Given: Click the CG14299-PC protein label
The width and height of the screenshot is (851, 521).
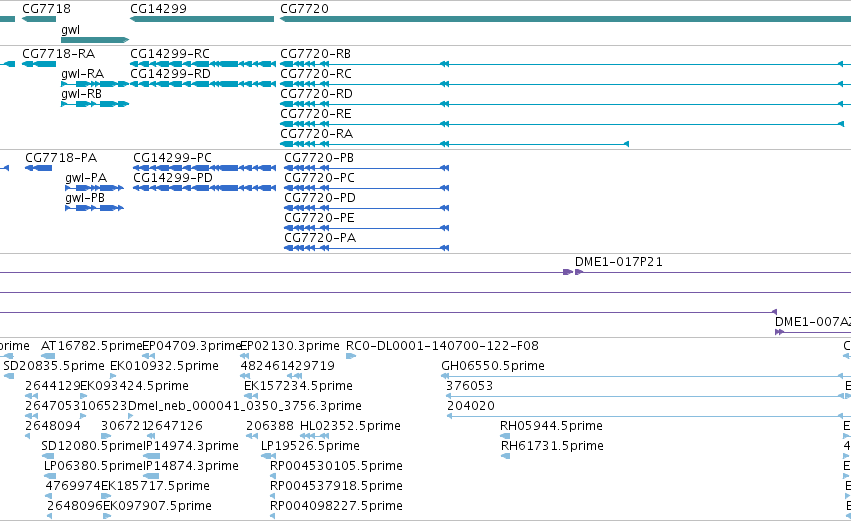Looking at the screenshot, I should point(172,158).
